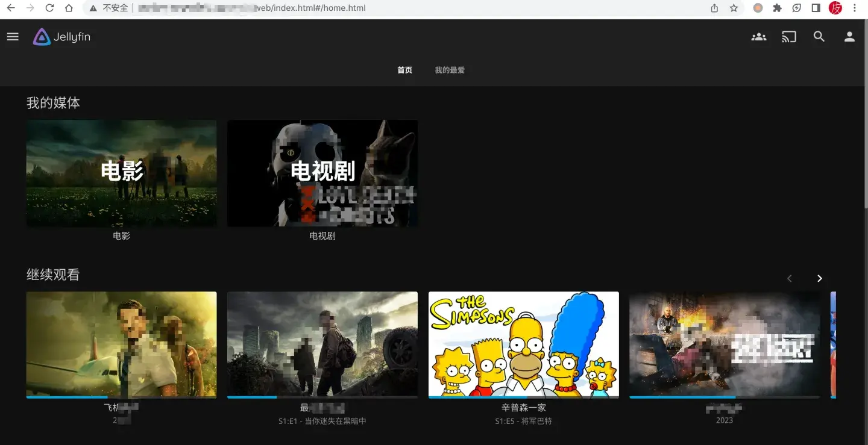
Task: Click the Jellyfin logo
Action: tap(61, 37)
